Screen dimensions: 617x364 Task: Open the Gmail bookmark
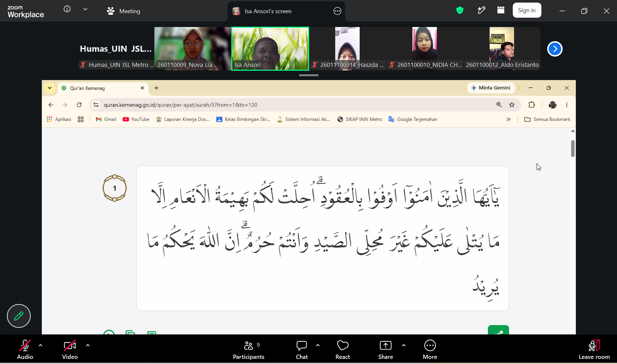(x=106, y=119)
